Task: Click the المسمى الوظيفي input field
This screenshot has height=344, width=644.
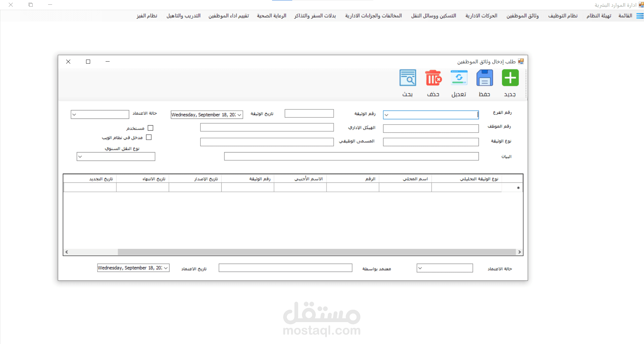Action: [x=267, y=142]
